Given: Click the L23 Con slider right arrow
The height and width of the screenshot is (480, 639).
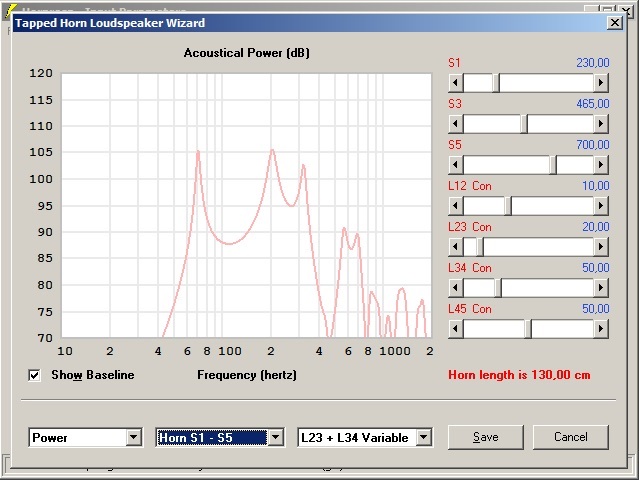Looking at the screenshot, I should 601,247.
